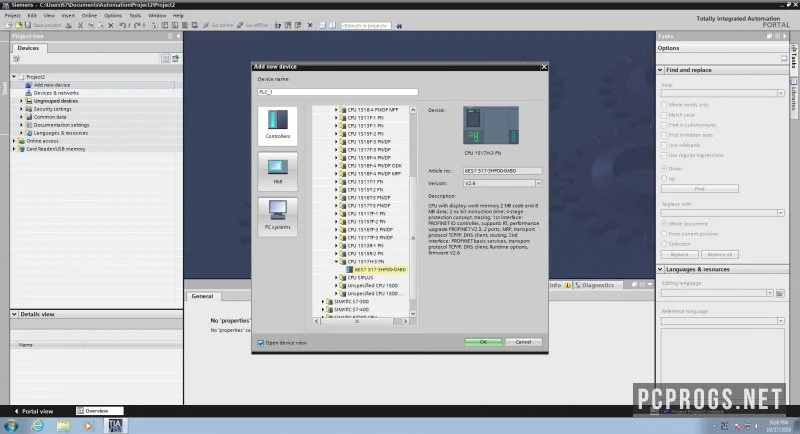Open the Version V2.6 dropdown
The image size is (800, 434).
[538, 183]
